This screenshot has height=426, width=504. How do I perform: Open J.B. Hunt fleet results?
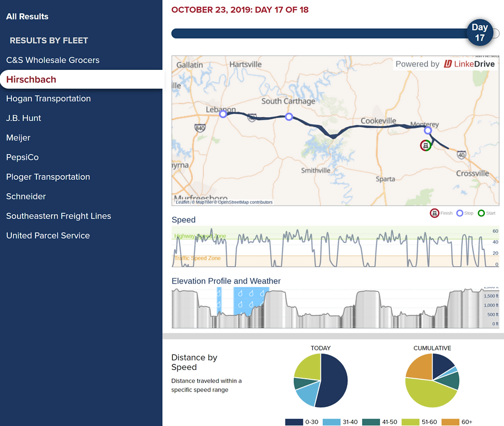point(24,118)
